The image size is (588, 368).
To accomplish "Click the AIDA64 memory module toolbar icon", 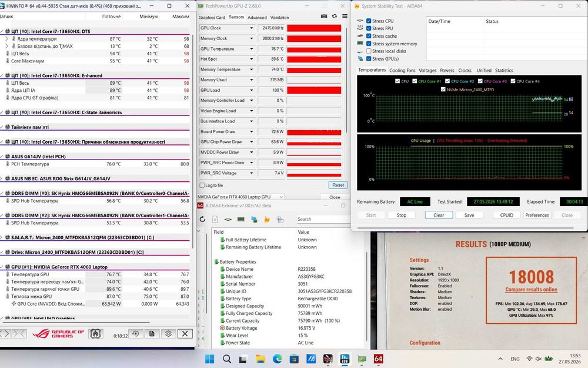I will click(240, 219).
